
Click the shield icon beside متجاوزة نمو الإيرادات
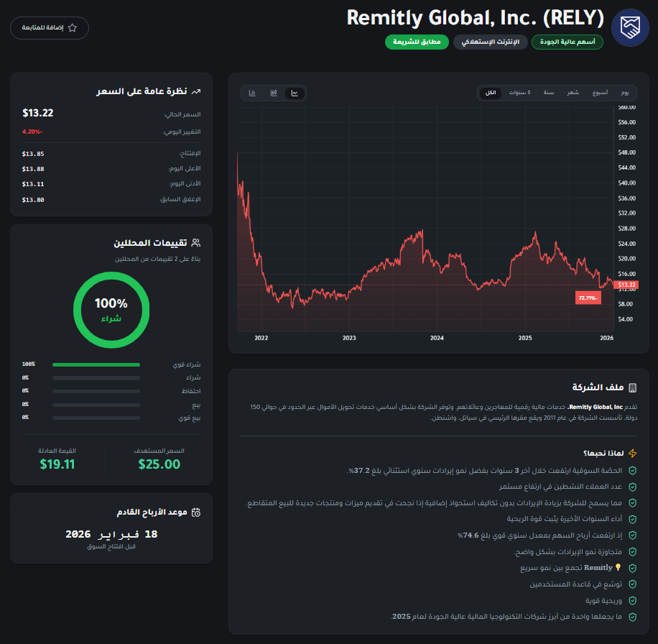coord(632,551)
